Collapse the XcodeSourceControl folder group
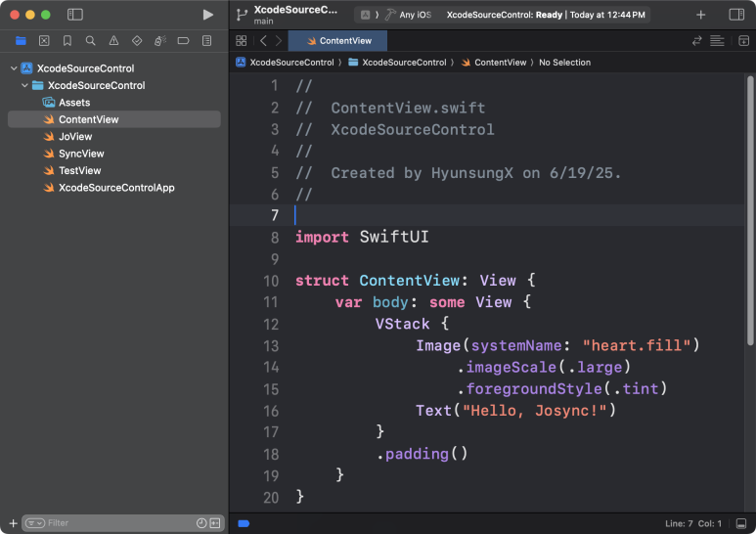756x534 pixels. point(24,85)
